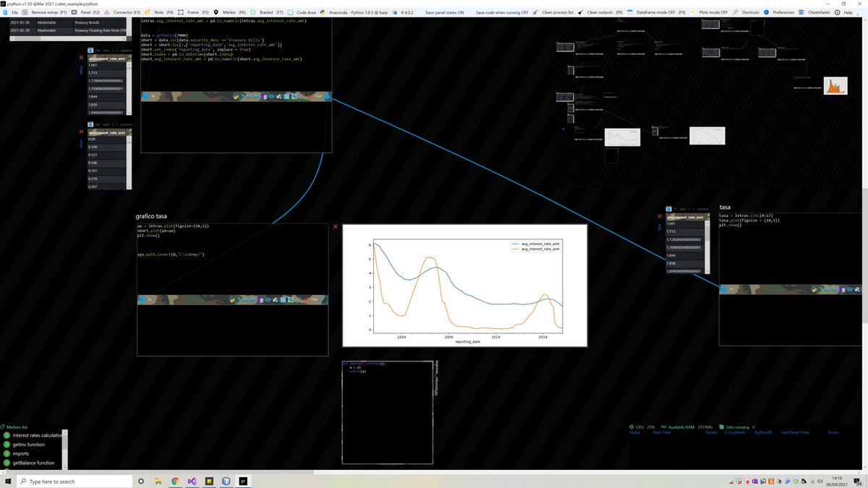
Task: Open Google Chrome from the taskbar
Action: (x=175, y=481)
